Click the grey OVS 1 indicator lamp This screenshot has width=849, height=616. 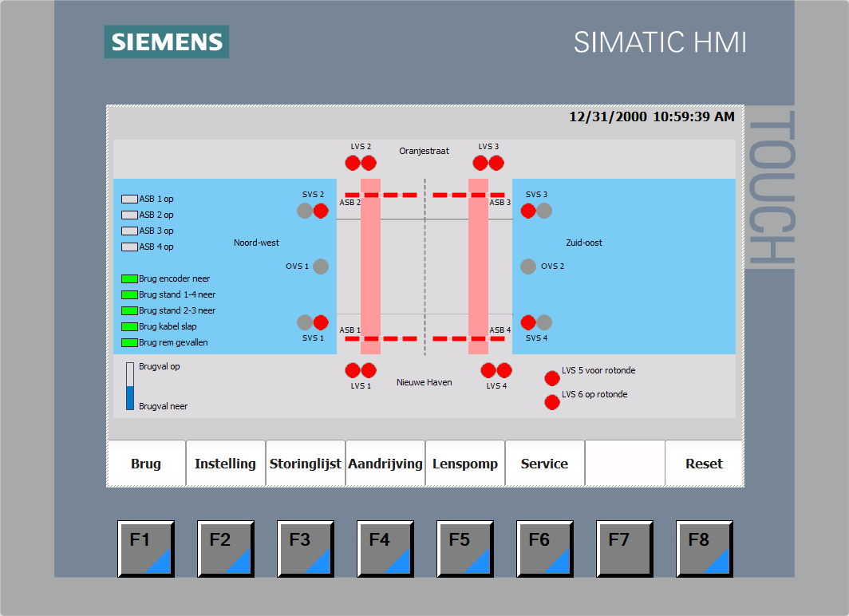321,267
